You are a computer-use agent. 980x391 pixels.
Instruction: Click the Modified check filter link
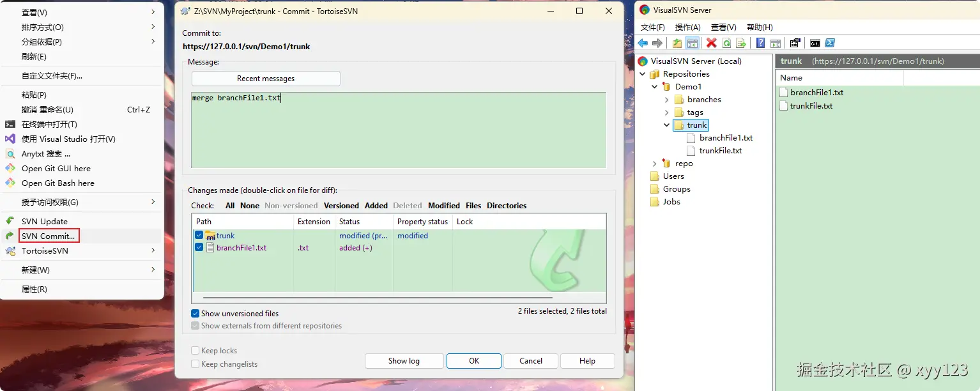tap(444, 206)
